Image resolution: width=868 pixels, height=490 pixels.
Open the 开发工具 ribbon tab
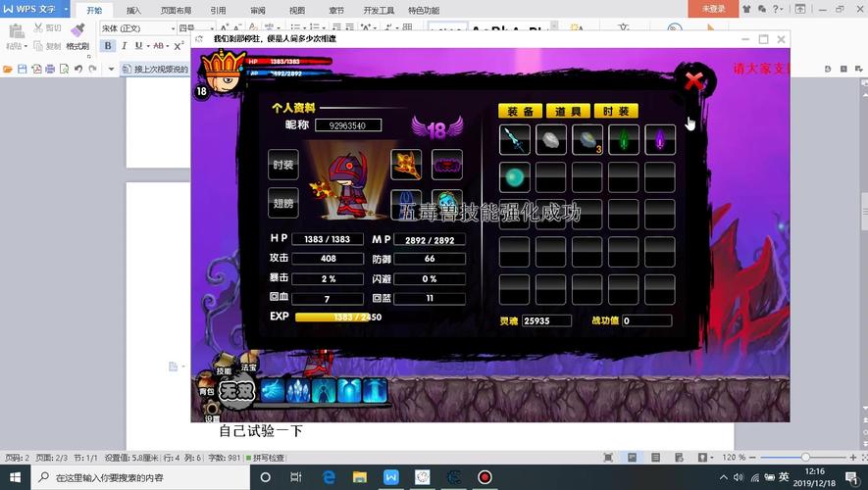[379, 10]
